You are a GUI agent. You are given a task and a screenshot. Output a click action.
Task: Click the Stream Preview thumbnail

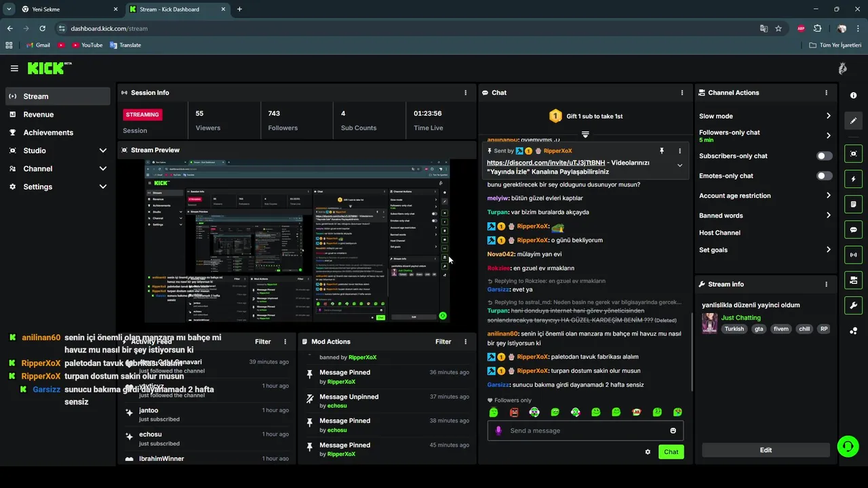click(x=297, y=241)
